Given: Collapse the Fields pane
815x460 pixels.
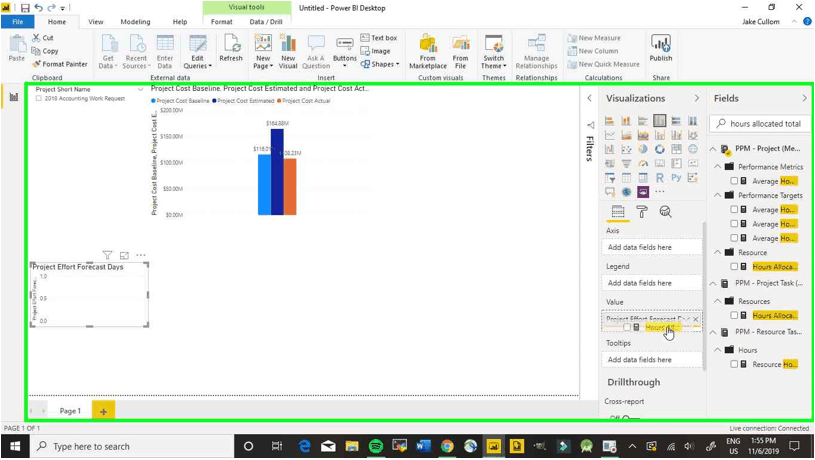Looking at the screenshot, I should (x=804, y=98).
